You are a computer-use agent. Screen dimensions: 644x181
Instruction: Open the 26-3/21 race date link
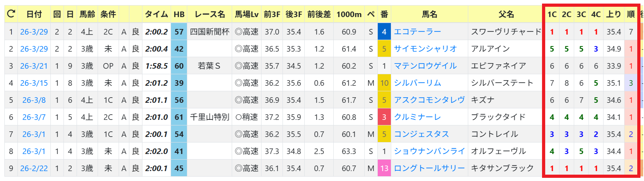pyautogui.click(x=34, y=66)
